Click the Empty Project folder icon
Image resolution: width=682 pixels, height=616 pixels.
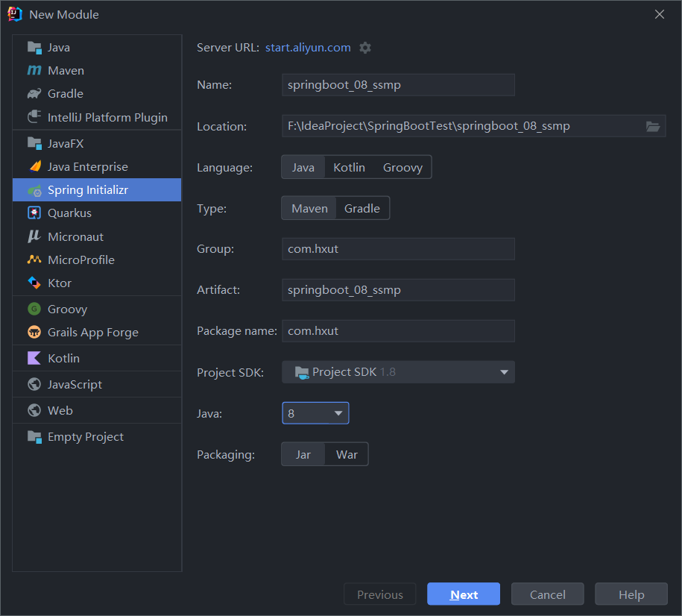(34, 436)
